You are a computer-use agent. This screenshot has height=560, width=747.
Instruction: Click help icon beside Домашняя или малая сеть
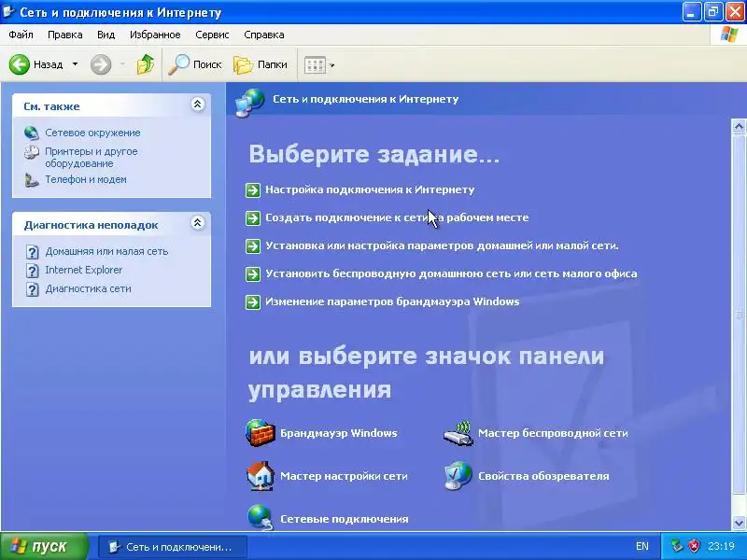pyautogui.click(x=32, y=251)
